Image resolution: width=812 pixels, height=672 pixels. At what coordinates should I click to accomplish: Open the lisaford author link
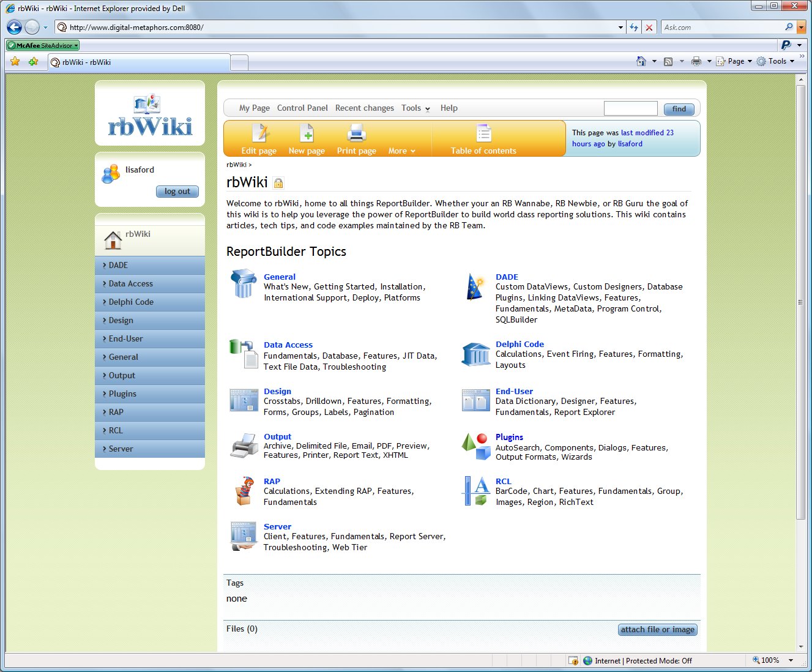click(630, 144)
